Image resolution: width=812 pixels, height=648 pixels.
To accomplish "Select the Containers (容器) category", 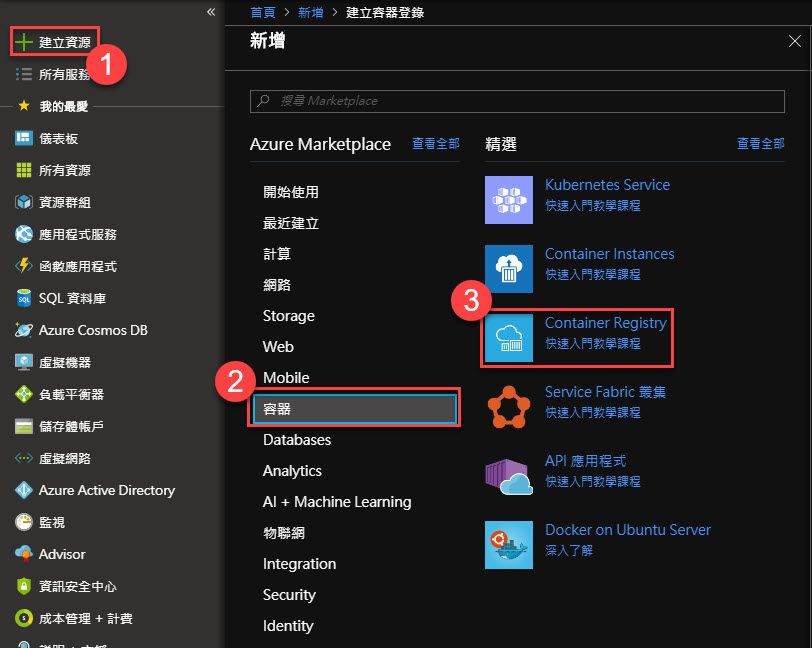I will coord(355,409).
